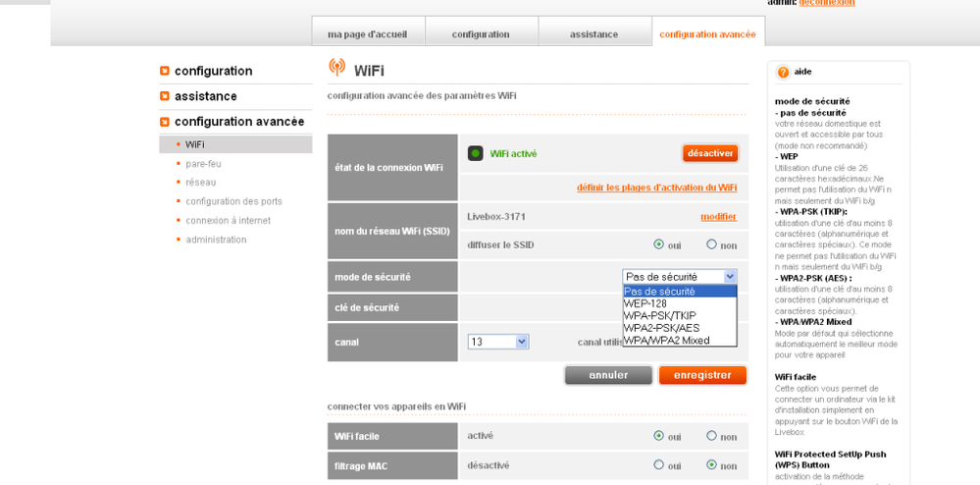Switch to the assistance tab

pyautogui.click(x=594, y=31)
